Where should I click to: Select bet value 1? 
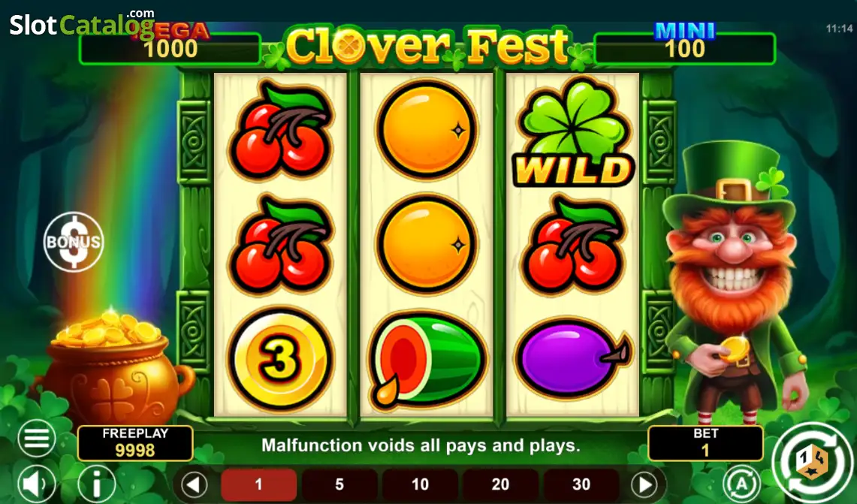(x=258, y=484)
